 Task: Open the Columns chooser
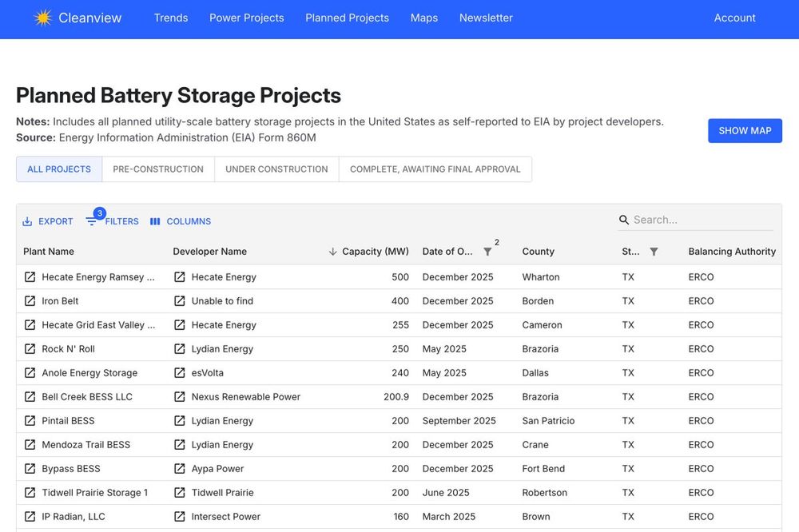tap(181, 221)
